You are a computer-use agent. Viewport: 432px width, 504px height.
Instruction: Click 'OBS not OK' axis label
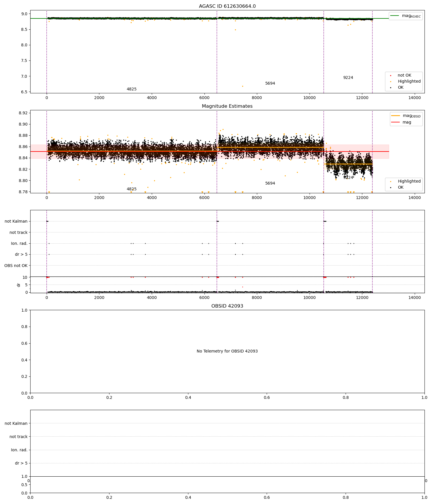pyautogui.click(x=16, y=266)
